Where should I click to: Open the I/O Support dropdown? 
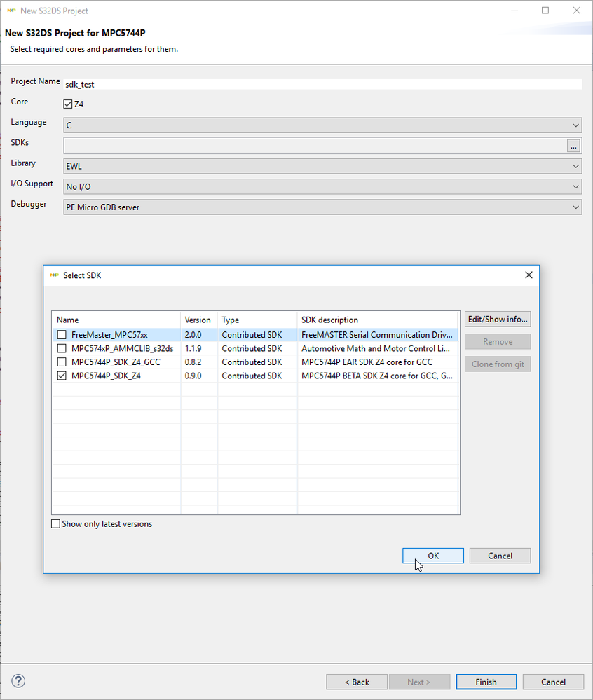(x=322, y=186)
